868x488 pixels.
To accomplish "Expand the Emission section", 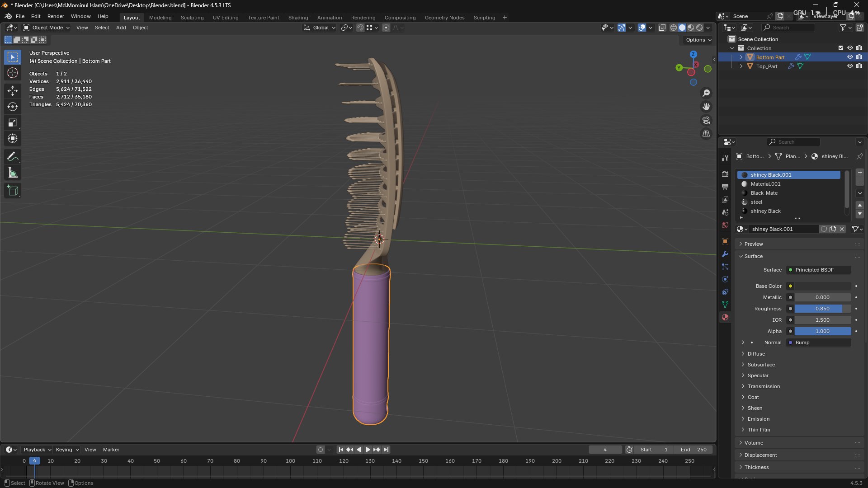I will pos(759,419).
